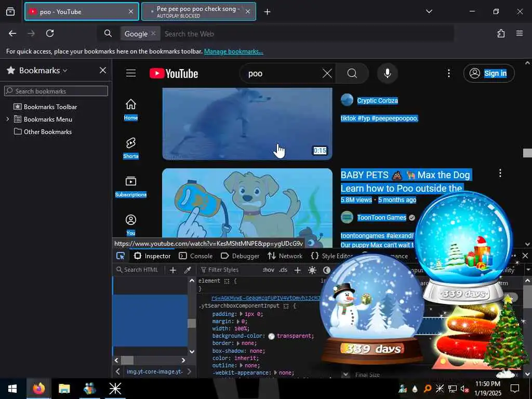Viewport: 532px width, 399px height.
Task: Open the Firefox hamburger application menu
Action: pos(520,33)
